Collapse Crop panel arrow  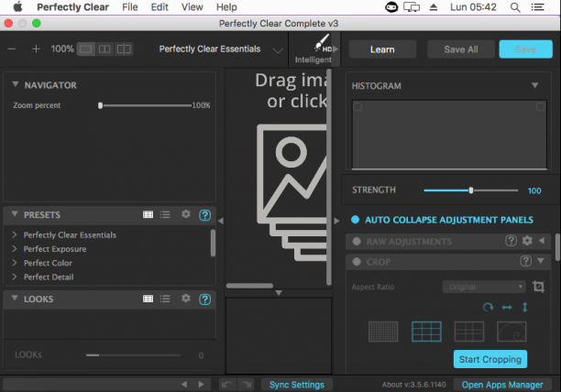pos(541,261)
